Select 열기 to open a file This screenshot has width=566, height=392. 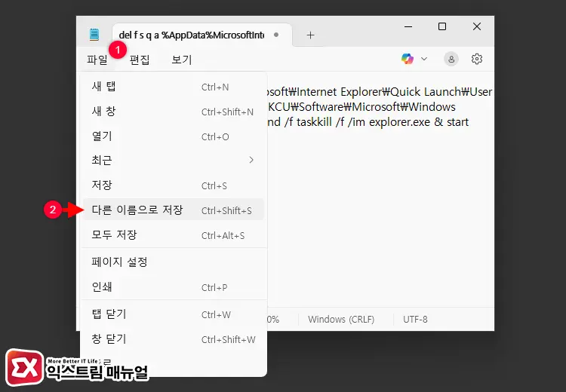pyautogui.click(x=174, y=136)
